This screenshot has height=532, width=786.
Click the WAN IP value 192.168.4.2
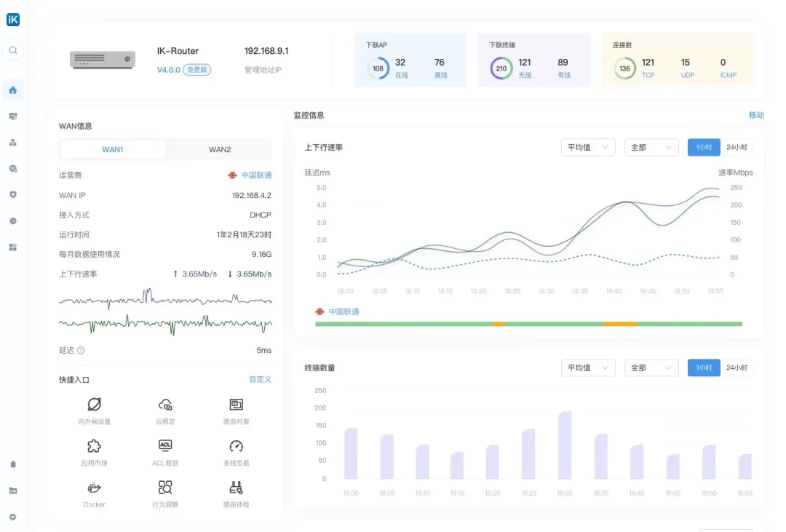pyautogui.click(x=252, y=196)
